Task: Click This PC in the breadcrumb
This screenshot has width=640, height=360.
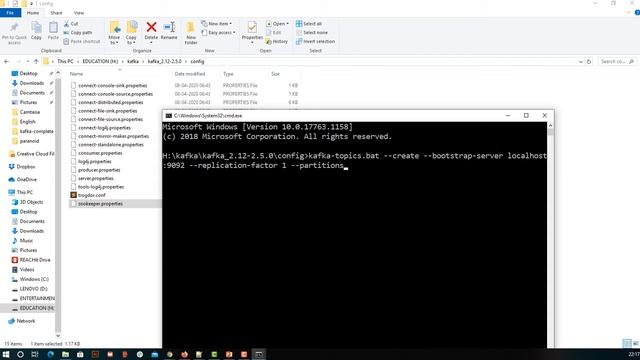Action: point(65,62)
